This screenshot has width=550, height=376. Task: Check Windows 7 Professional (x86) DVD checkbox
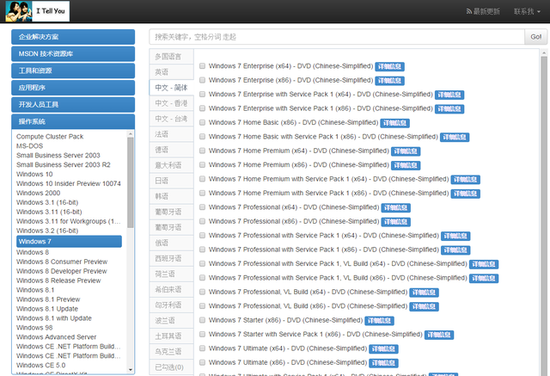[x=202, y=221]
